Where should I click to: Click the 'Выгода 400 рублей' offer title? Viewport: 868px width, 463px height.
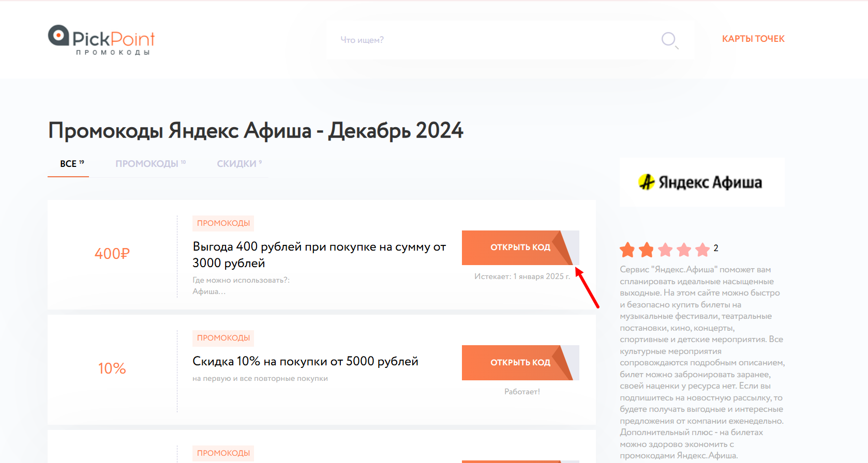[x=319, y=255]
